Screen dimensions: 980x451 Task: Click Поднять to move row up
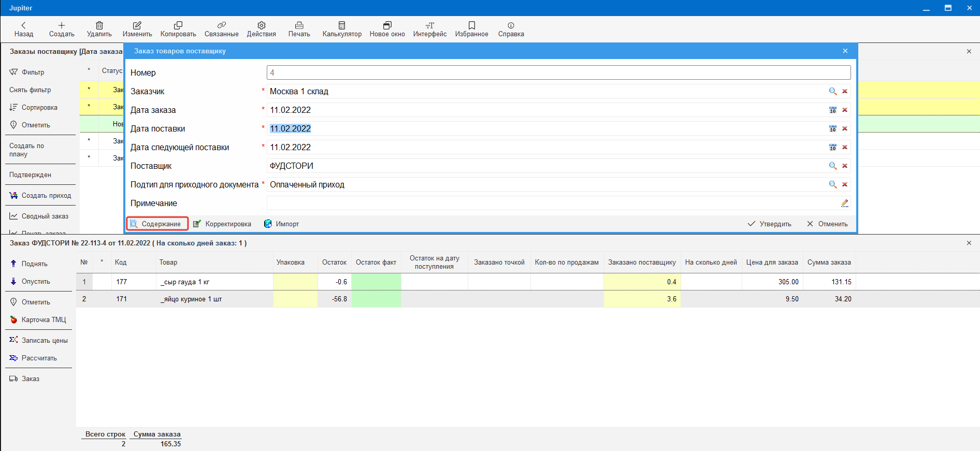pyautogui.click(x=29, y=264)
